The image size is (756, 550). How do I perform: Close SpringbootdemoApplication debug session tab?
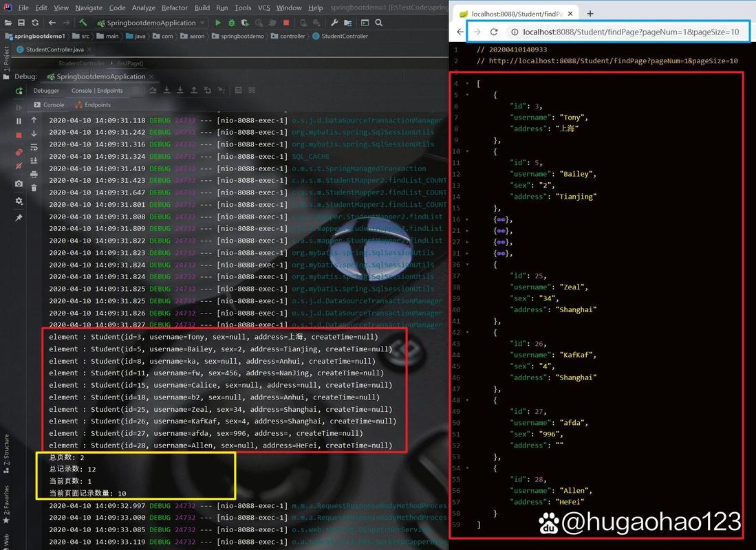coord(151,76)
